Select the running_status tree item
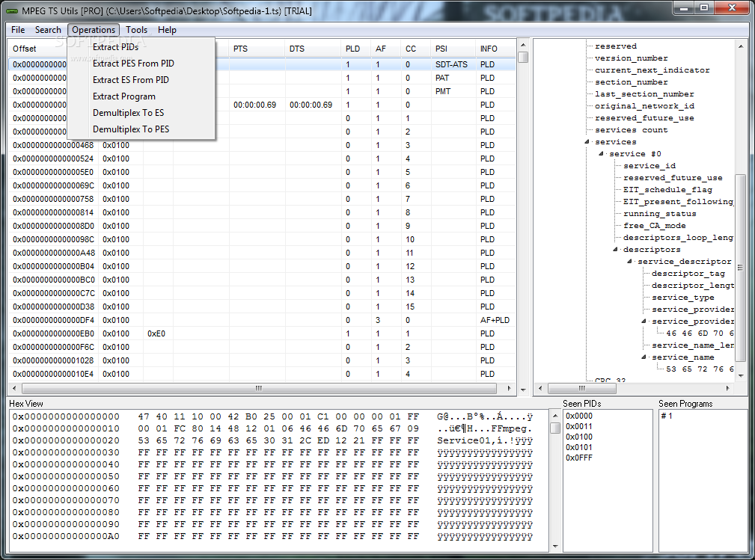The width and height of the screenshot is (755, 560). click(x=659, y=214)
